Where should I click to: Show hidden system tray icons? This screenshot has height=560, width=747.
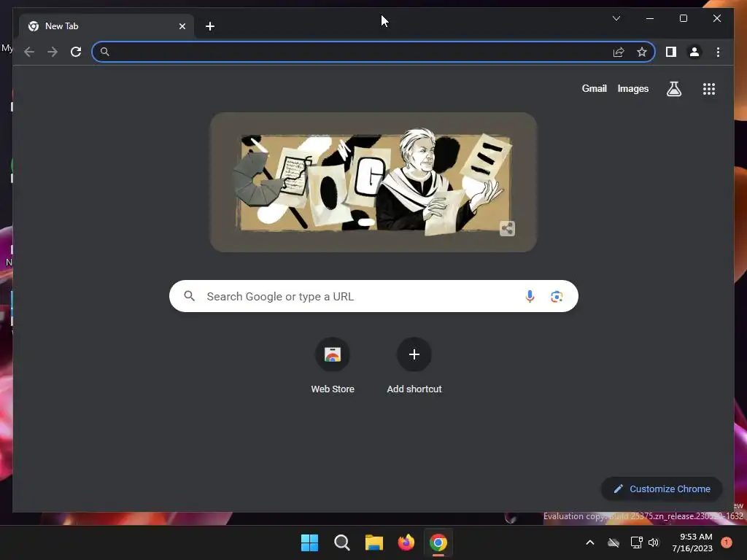[x=589, y=542]
